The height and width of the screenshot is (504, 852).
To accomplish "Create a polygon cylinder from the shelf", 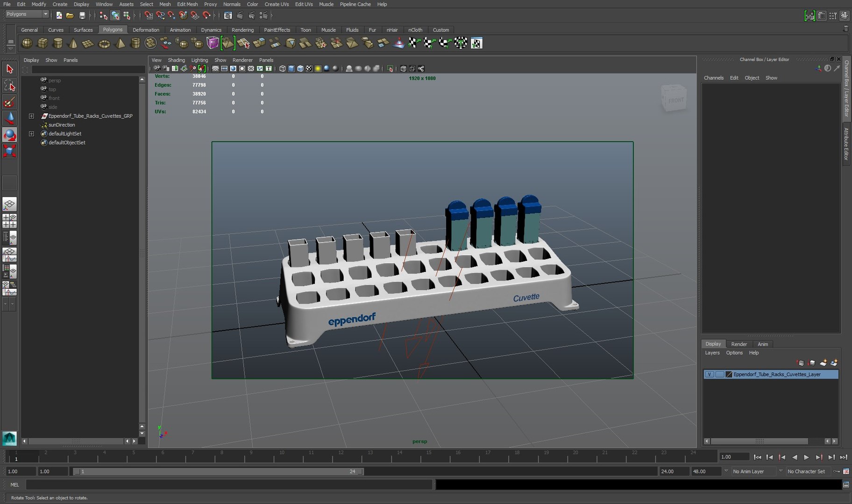I will click(58, 43).
